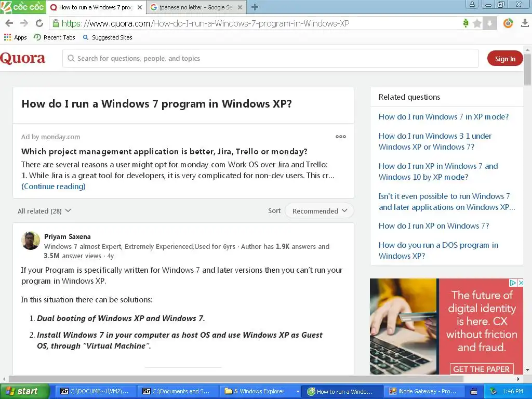Reload the page with refresh icon
Image resolution: width=532 pixels, height=399 pixels.
39,23
